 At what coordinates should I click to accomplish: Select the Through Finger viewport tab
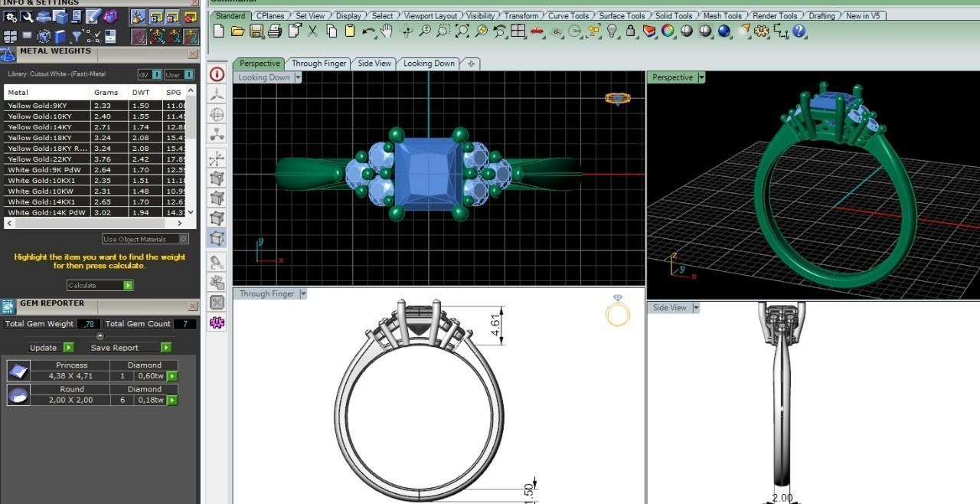click(318, 64)
